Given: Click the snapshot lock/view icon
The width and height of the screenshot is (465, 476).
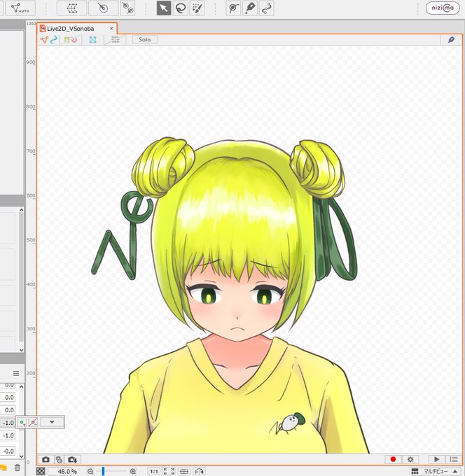Looking at the screenshot, I should 60,459.
